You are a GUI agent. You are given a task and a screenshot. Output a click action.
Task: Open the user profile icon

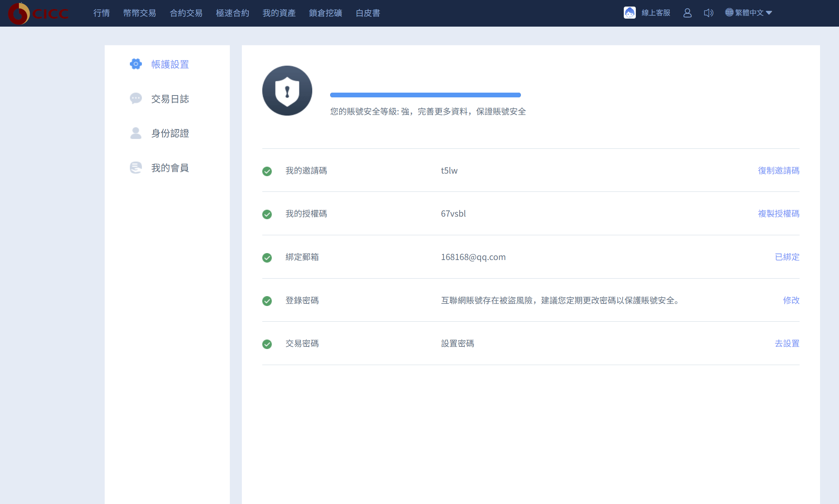click(687, 13)
